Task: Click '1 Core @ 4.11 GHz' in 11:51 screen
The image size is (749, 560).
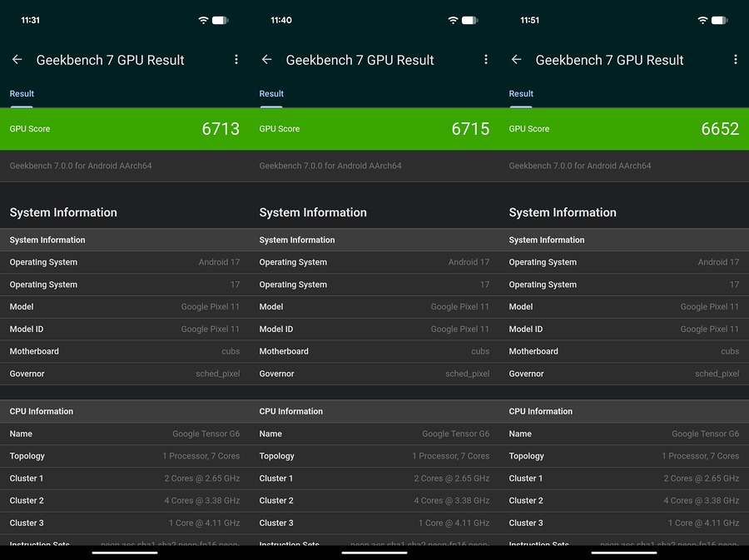Action: [x=703, y=523]
